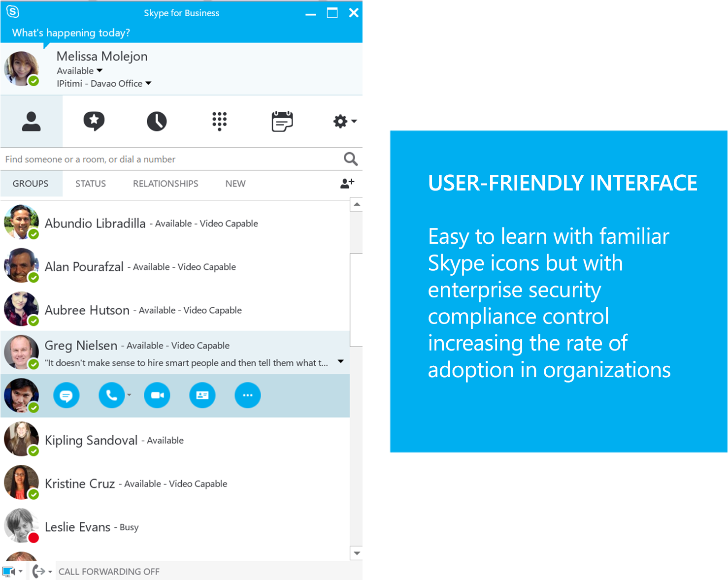Expand the options arrow beside settings gear
The width and height of the screenshot is (728, 580).
click(354, 121)
